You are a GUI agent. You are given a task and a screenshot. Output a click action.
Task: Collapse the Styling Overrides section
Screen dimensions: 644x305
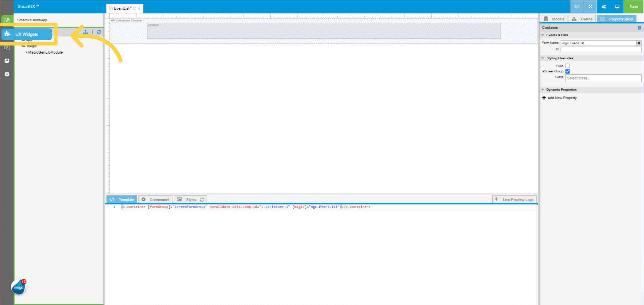tap(543, 58)
